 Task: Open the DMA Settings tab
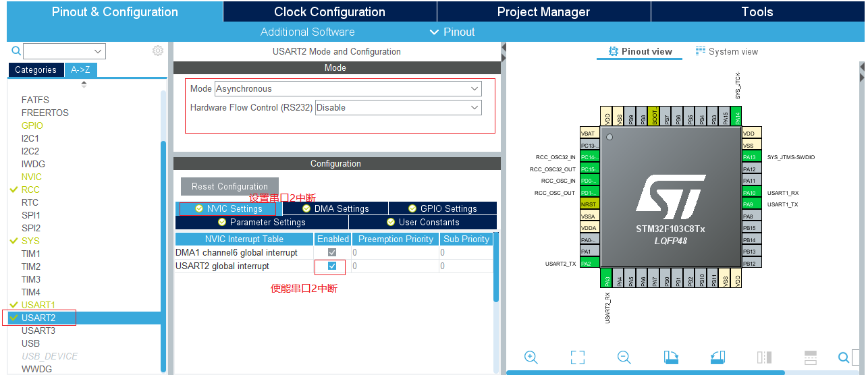tap(335, 208)
